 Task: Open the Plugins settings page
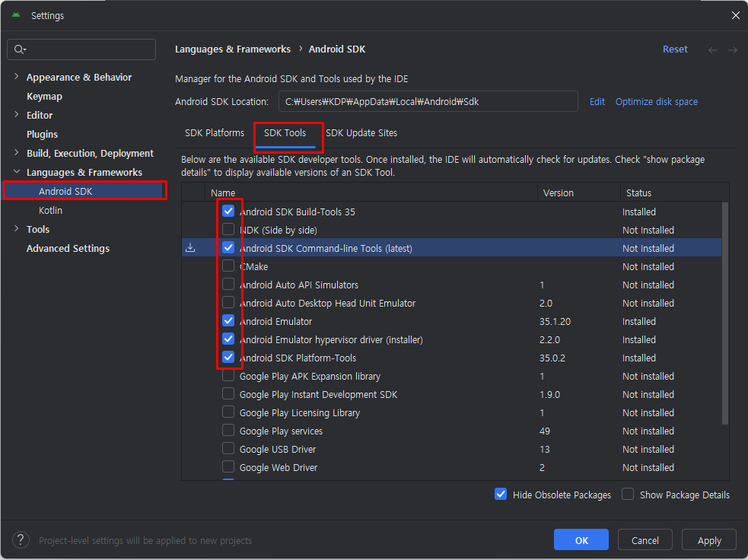[42, 135]
